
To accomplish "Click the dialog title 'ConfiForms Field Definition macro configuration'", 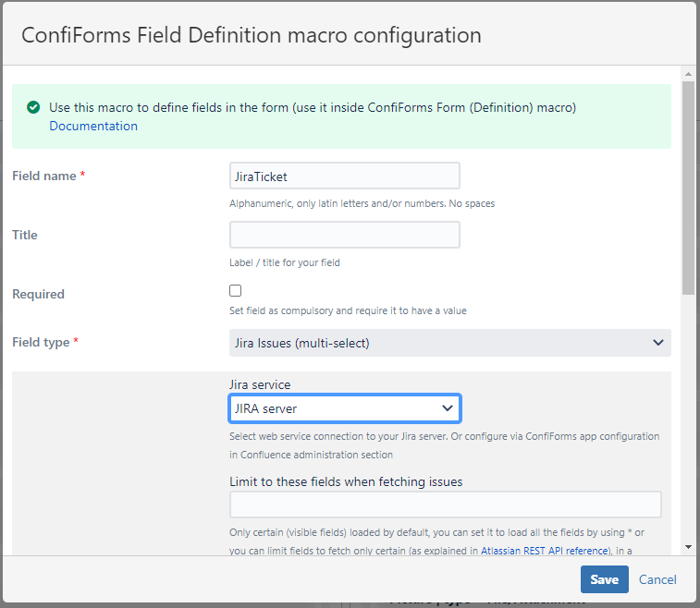I will [252, 35].
